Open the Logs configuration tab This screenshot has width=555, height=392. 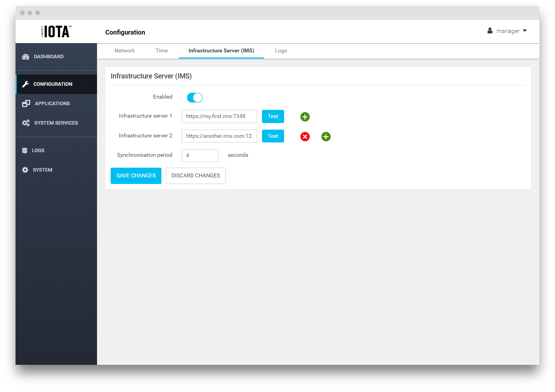coord(281,51)
